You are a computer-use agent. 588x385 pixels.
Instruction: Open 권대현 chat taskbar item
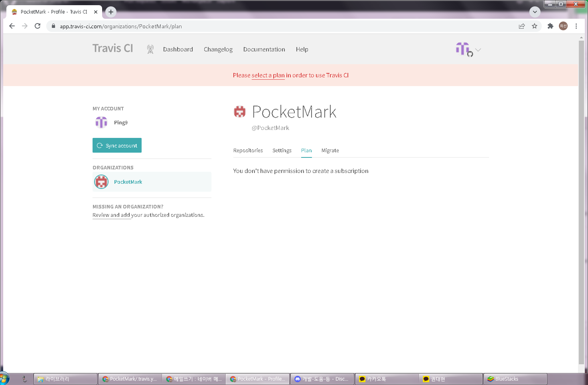(x=451, y=379)
